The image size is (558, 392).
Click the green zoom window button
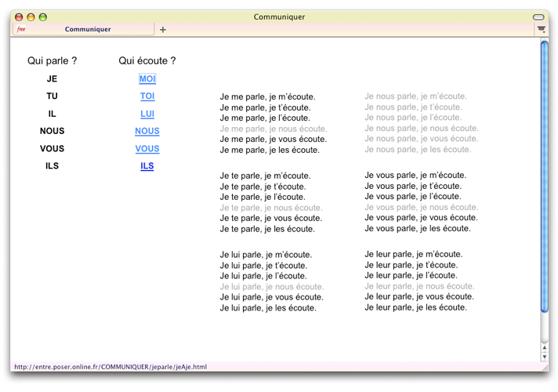click(43, 16)
